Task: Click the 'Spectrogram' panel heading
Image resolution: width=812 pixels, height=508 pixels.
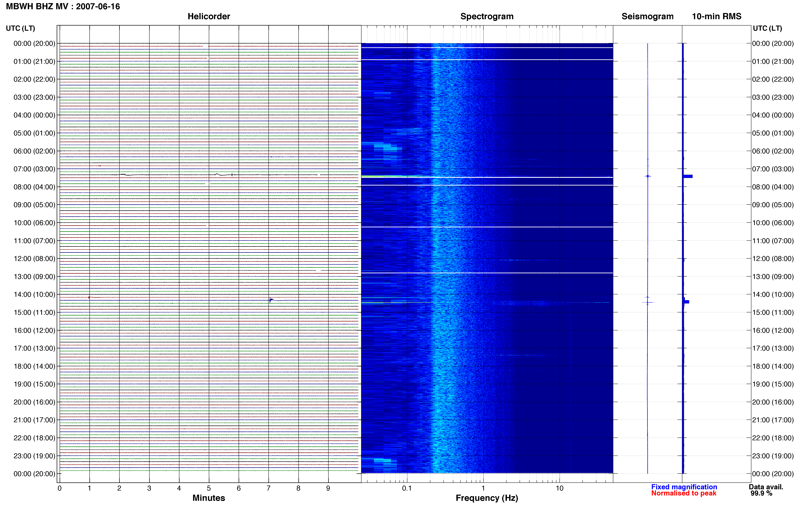Action: [487, 16]
